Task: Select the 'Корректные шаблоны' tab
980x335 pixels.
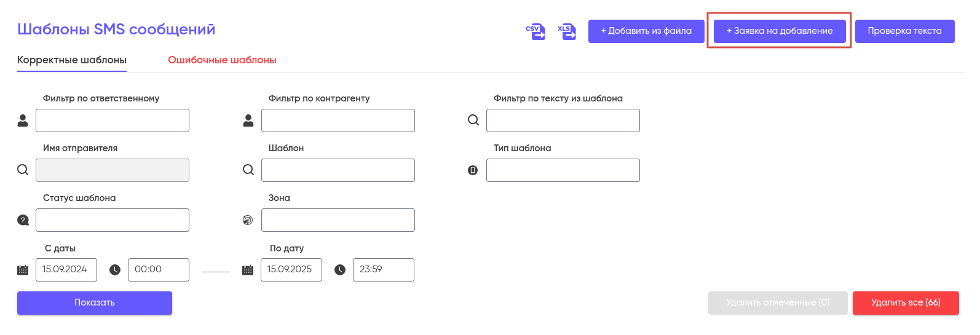Action: (x=72, y=60)
